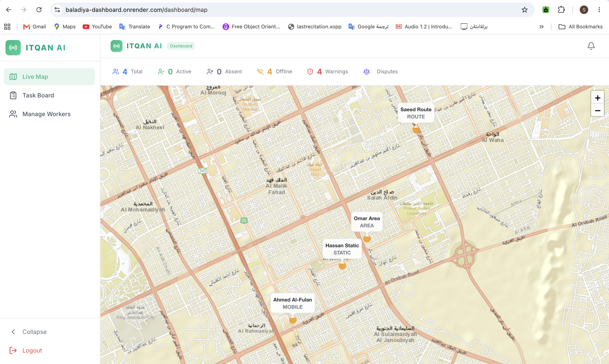Screen dimensions: 609x364
Task: Click the Dashboard badge in header
Action: click(181, 46)
